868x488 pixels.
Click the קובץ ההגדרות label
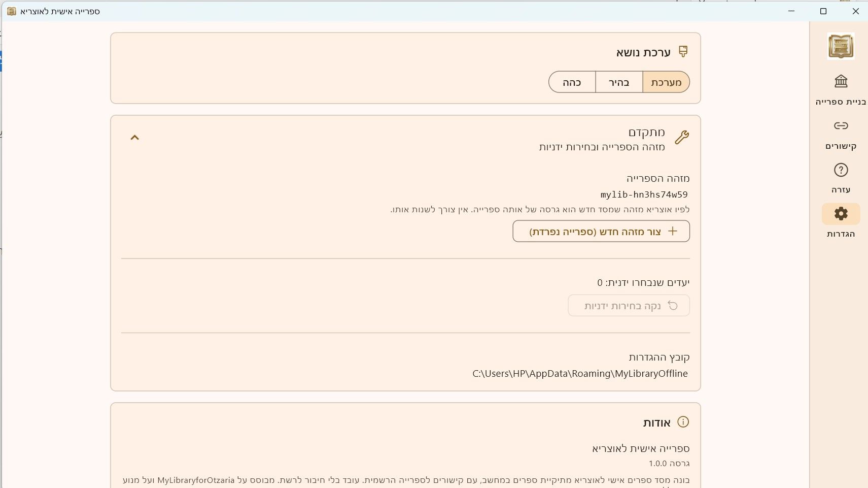coord(659,357)
